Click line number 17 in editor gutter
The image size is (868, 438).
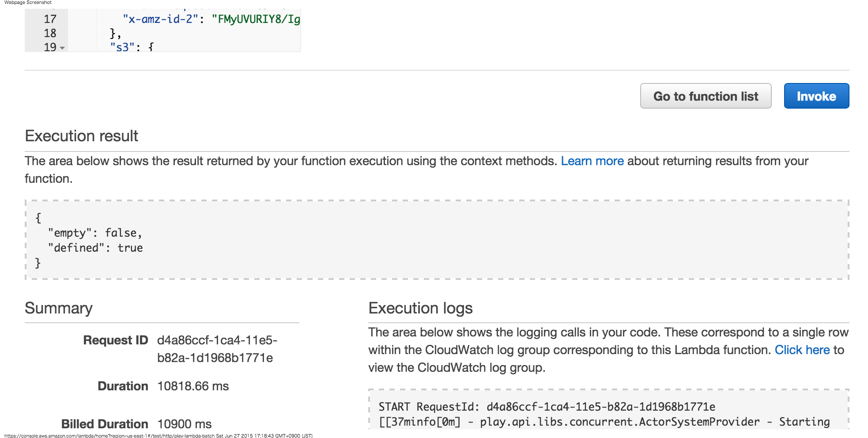(50, 19)
